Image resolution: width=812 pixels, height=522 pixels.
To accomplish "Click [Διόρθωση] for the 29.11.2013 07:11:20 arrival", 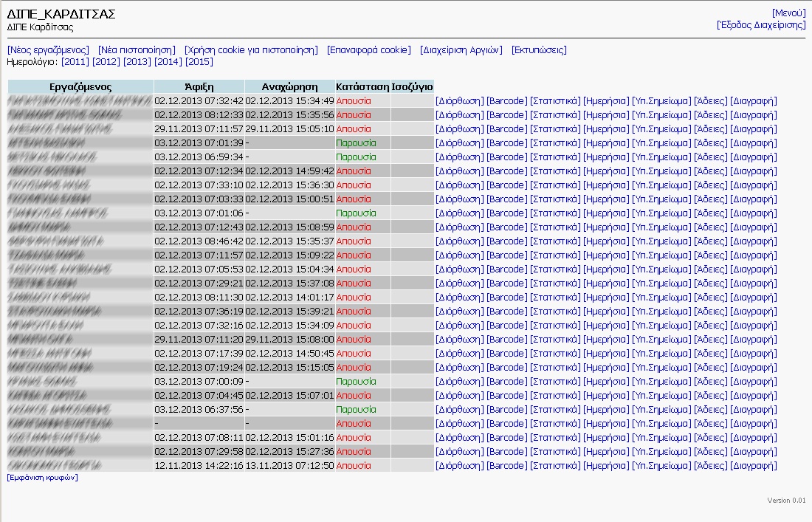I will pyautogui.click(x=459, y=340).
